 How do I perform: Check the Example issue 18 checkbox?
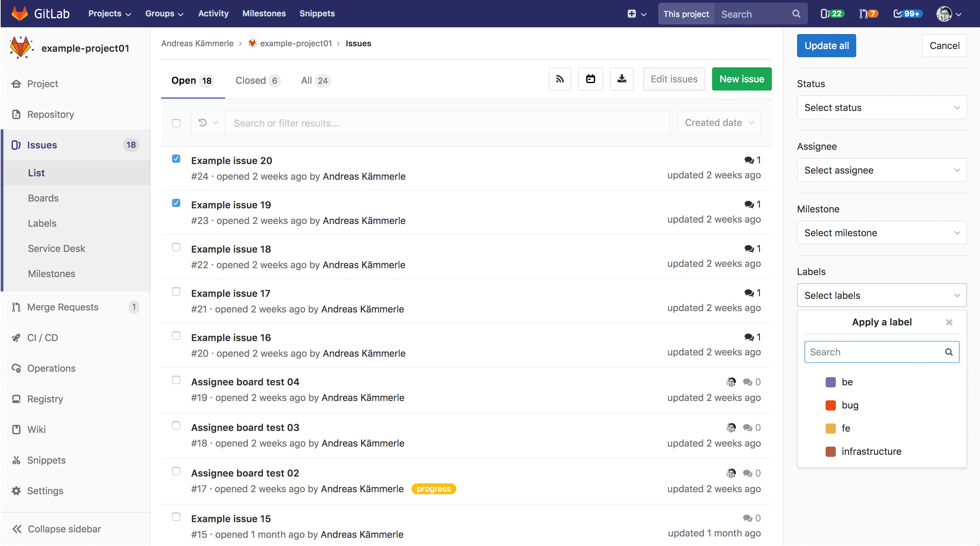pyautogui.click(x=176, y=247)
